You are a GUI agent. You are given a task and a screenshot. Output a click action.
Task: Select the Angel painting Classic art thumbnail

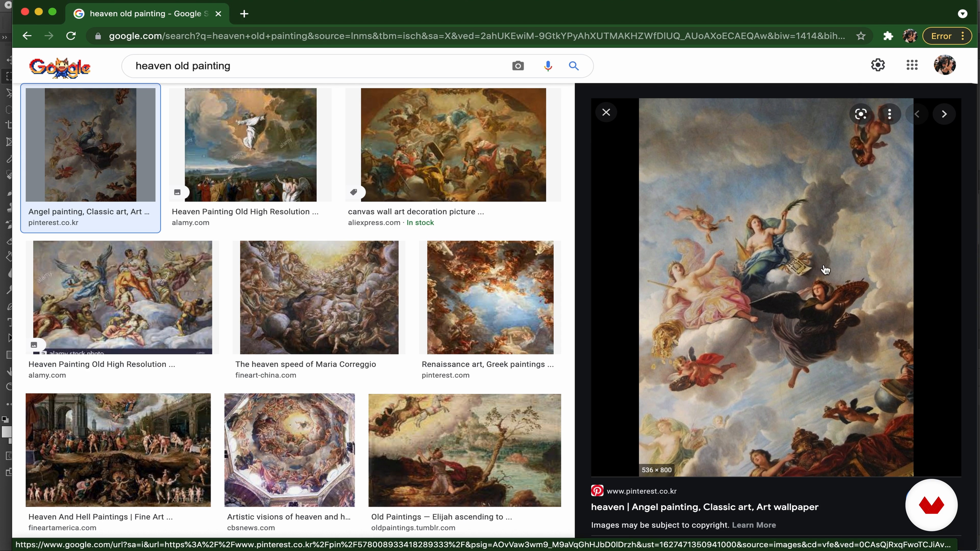click(x=91, y=144)
